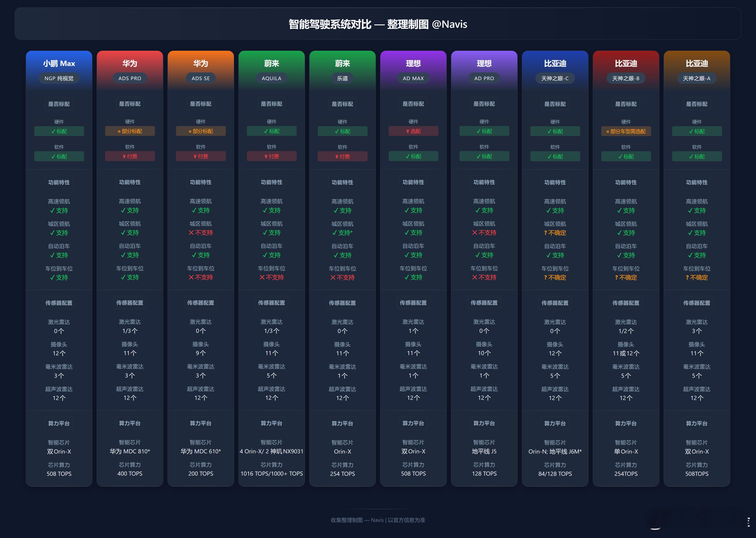Click the 3 个 lidar value in 天神之眼-A column
This screenshot has width=756, height=538.
[697, 331]
